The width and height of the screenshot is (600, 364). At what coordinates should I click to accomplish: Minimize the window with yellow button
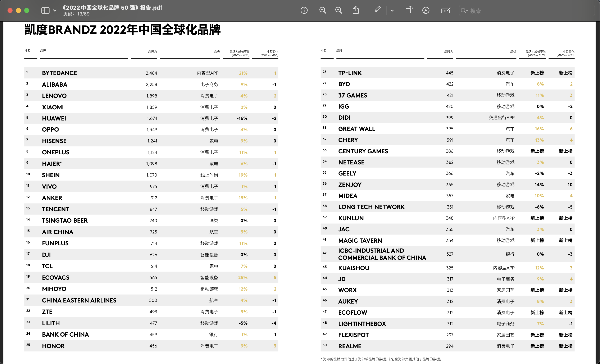click(18, 10)
